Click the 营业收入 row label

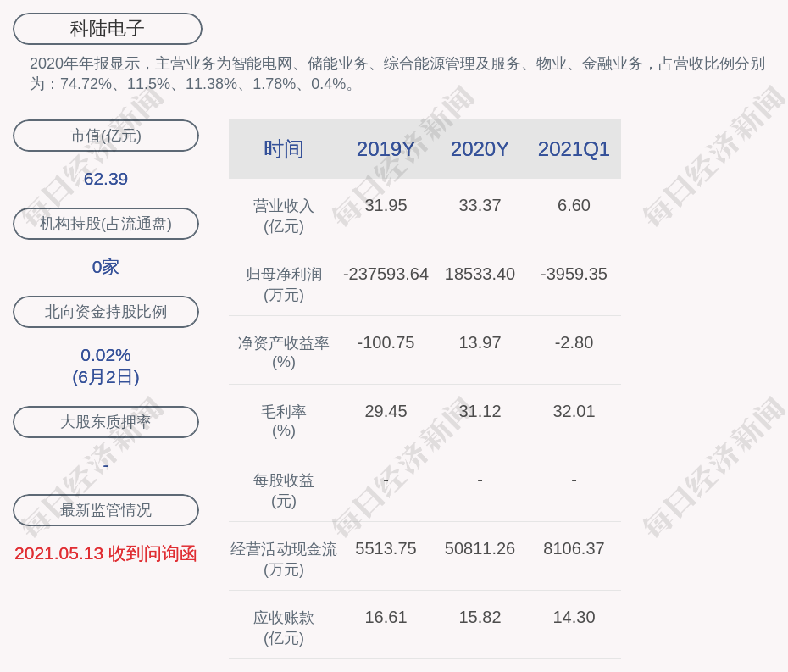click(284, 216)
